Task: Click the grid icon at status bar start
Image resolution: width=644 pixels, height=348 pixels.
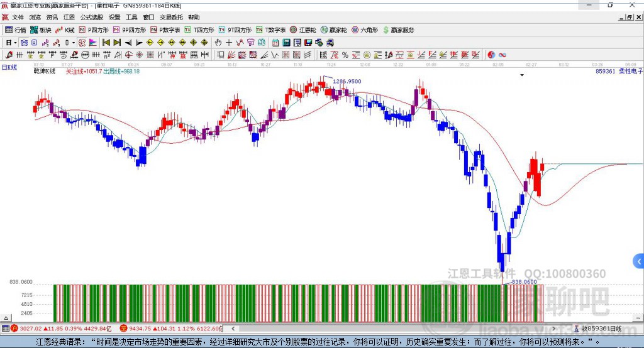Action: pos(5,329)
